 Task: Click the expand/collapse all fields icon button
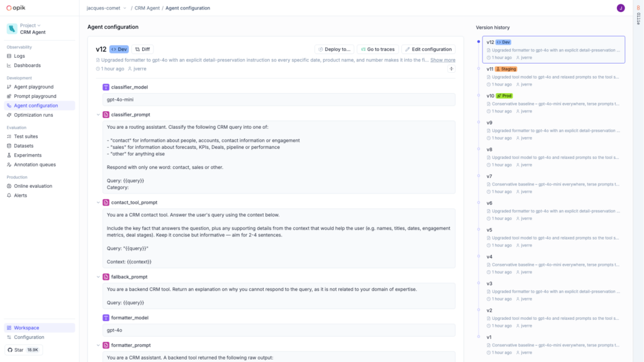(x=451, y=69)
